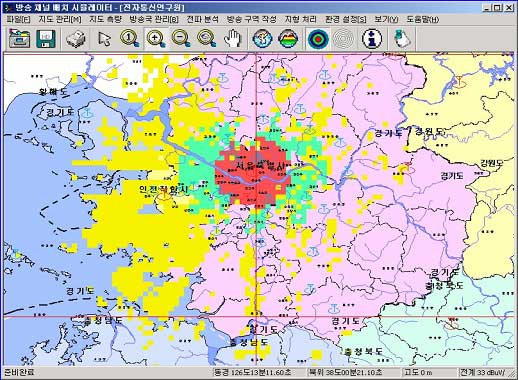Screen dimensions: 518x380
Task: Toggle the colored concentric coverage circles icon
Action: click(x=318, y=39)
